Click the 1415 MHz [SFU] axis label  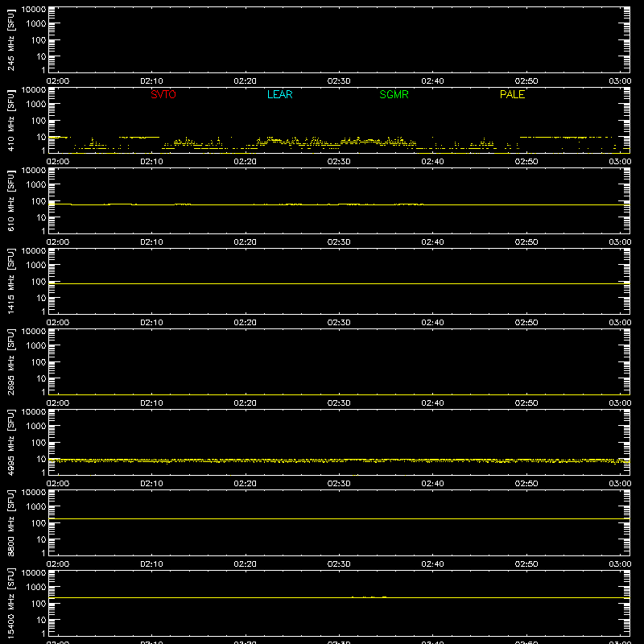(10, 282)
